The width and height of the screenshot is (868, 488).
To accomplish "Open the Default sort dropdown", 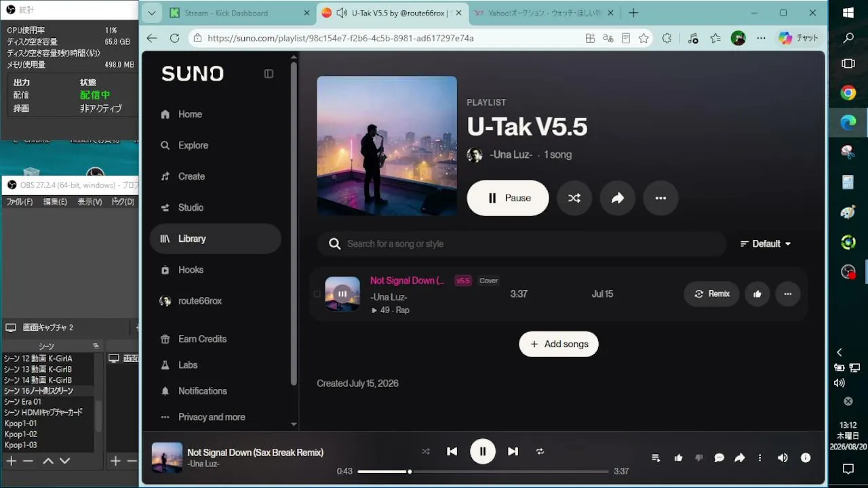I will [766, 244].
